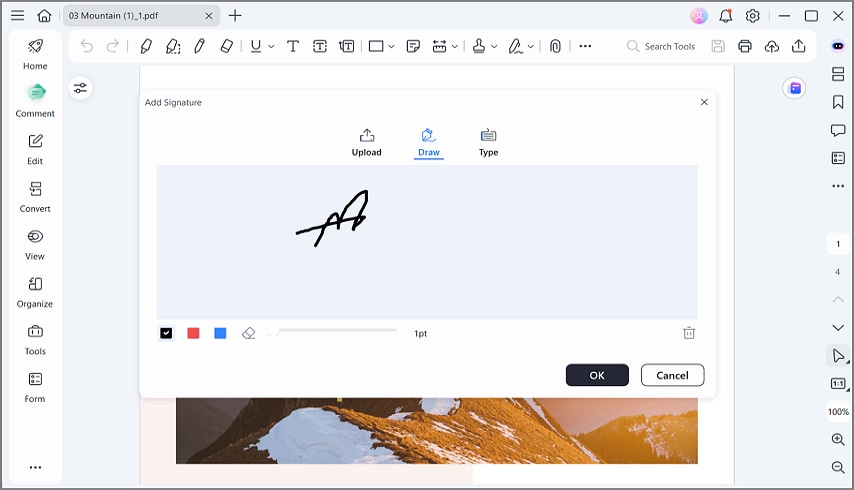
Task: Open the Form sidebar section
Action: [x=35, y=387]
